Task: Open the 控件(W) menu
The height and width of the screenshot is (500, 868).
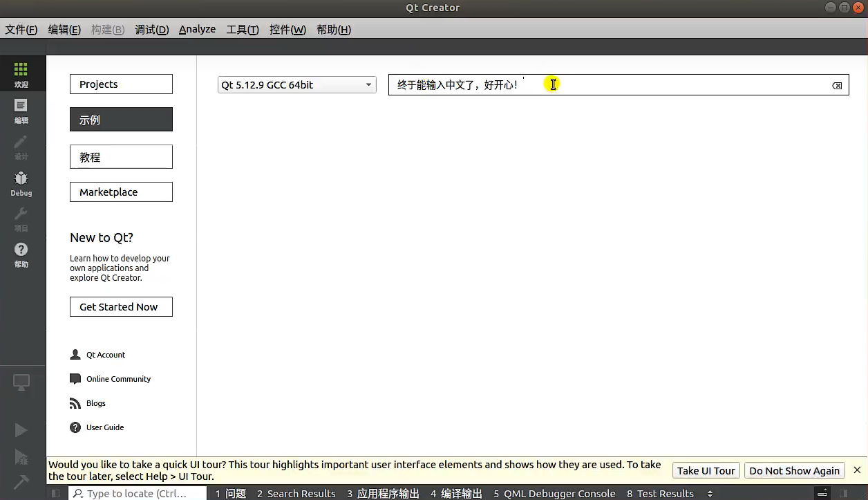Action: [x=287, y=30]
